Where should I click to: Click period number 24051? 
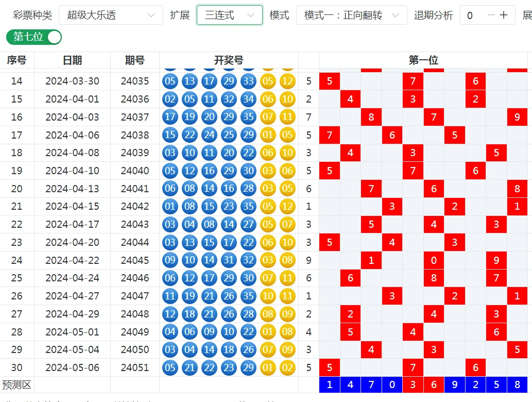coord(135,367)
